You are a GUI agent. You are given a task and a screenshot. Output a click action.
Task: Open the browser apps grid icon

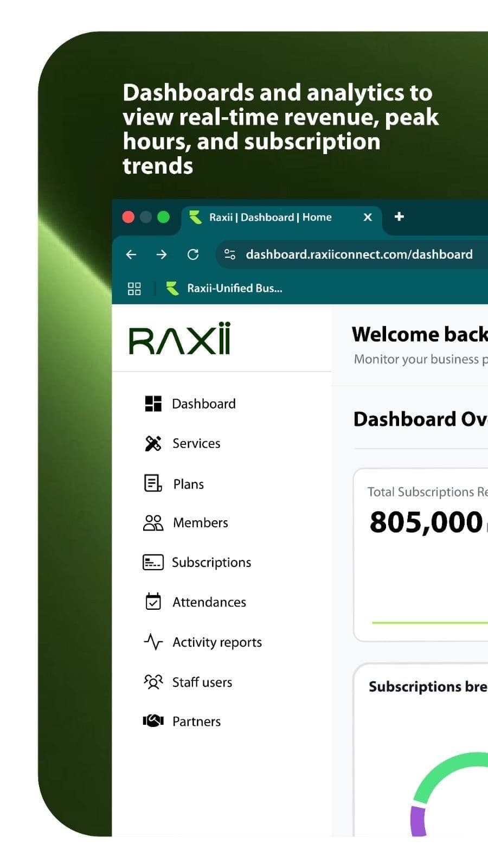pos(134,289)
